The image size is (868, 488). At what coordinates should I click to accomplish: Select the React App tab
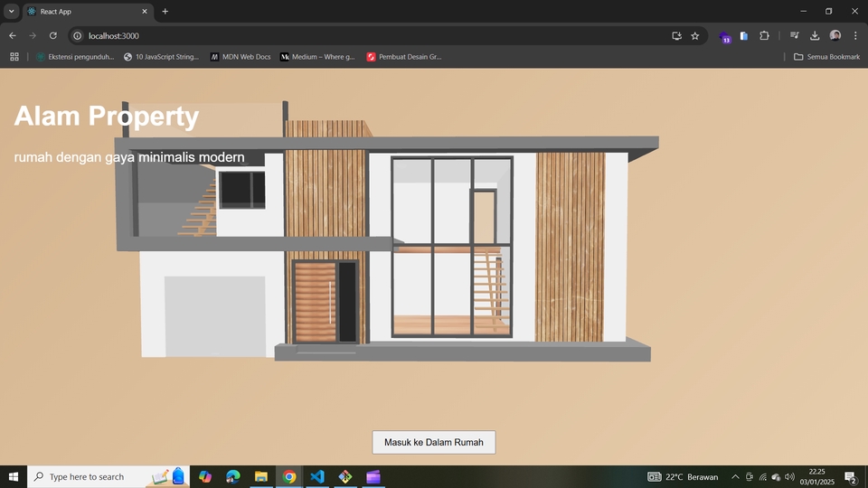pos(88,12)
